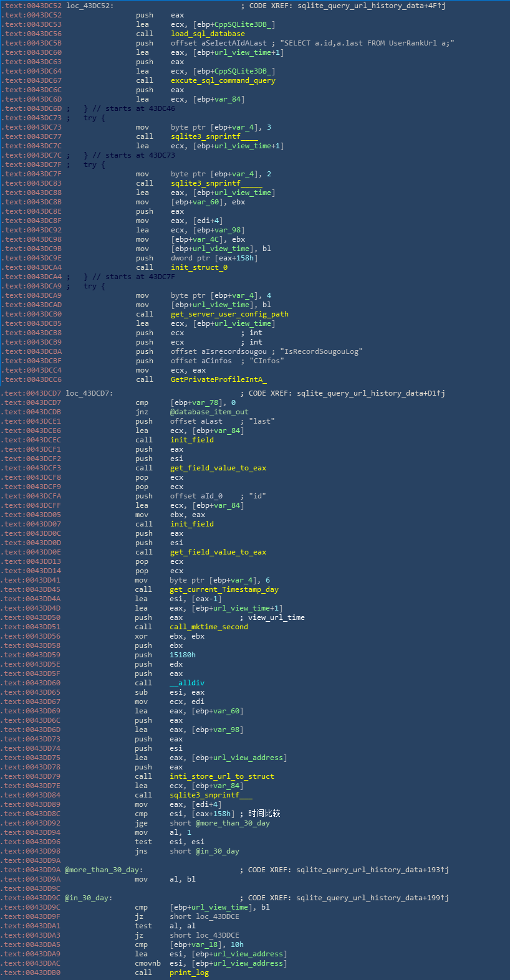Select the loc_43DC52 label at top
The height and width of the screenshot is (980, 510).
90,6
